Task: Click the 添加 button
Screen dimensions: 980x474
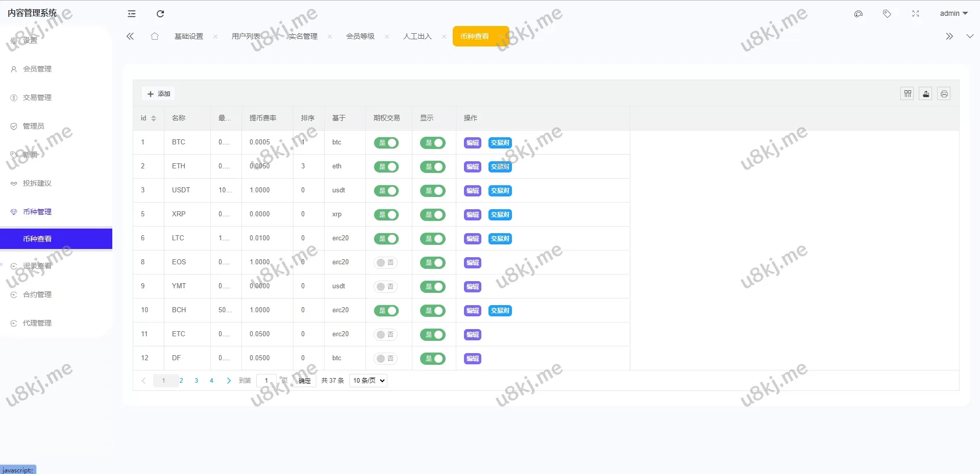Action: point(159,94)
